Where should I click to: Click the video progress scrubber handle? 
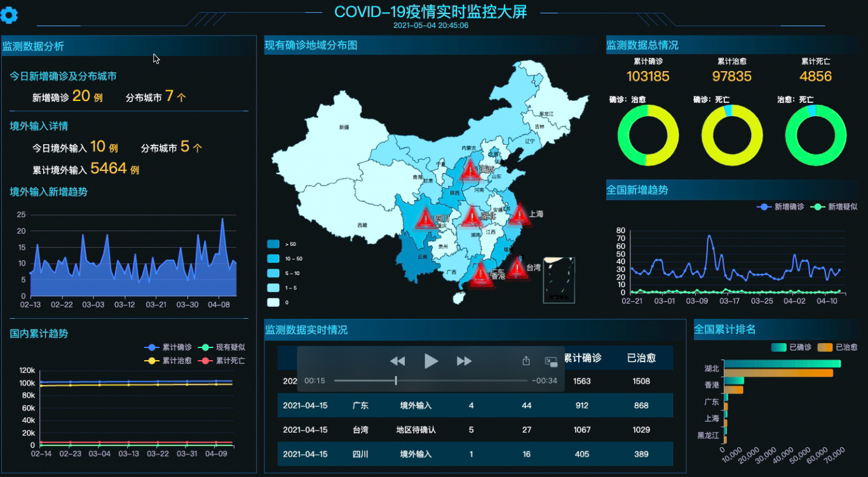pyautogui.click(x=396, y=380)
